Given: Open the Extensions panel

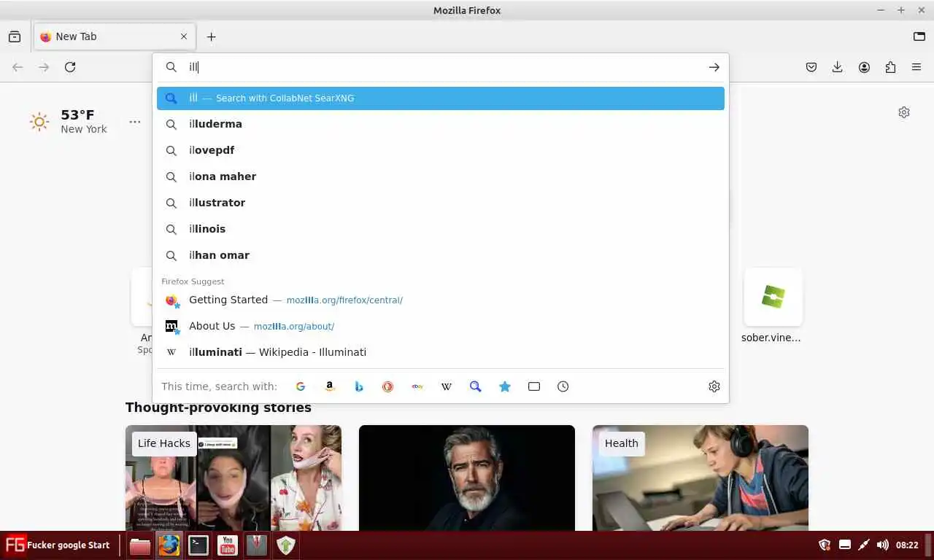Looking at the screenshot, I should tap(890, 67).
